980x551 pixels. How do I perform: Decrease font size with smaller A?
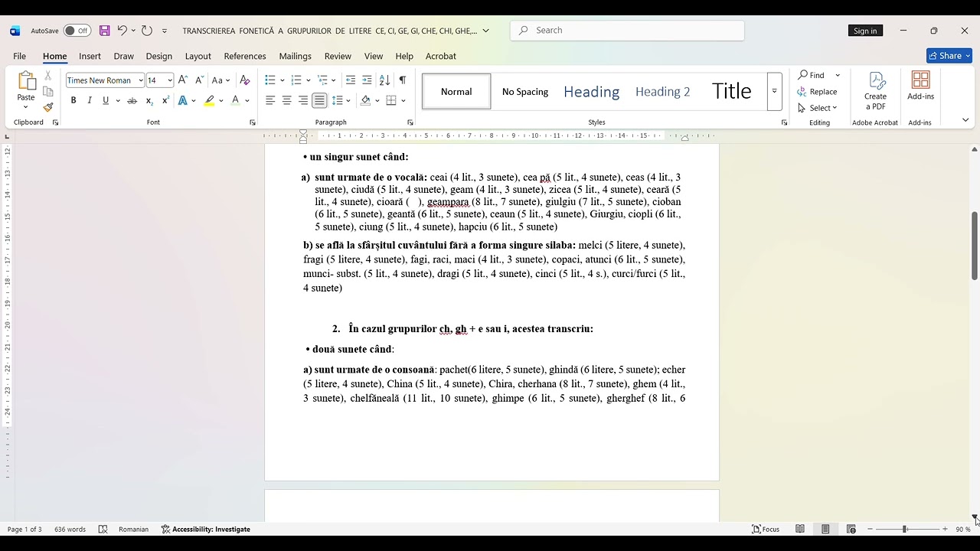pos(199,80)
